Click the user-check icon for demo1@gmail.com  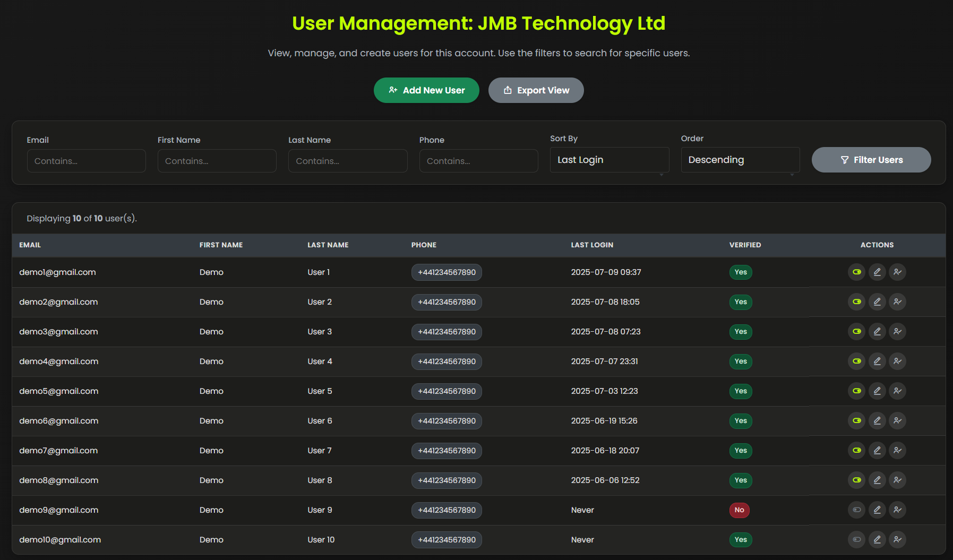click(897, 272)
